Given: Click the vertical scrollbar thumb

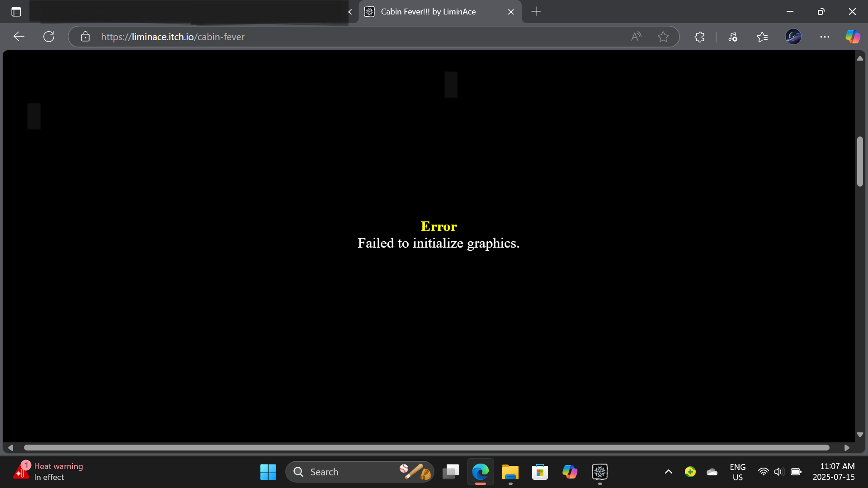Looking at the screenshot, I should 860,161.
